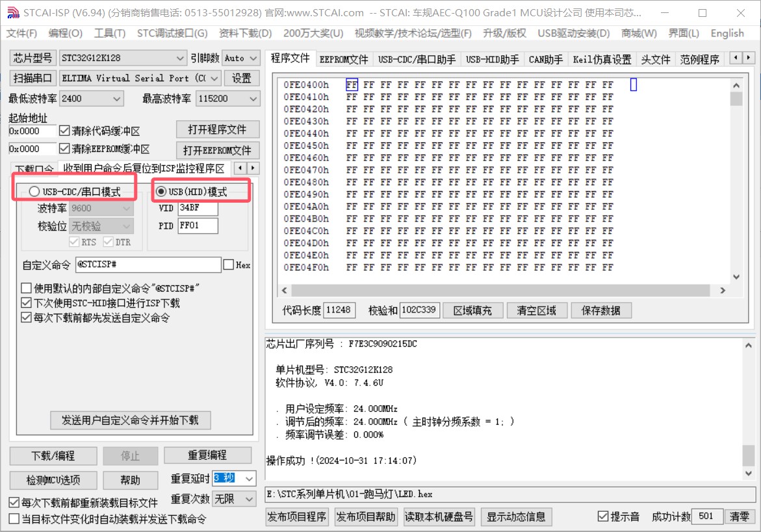The height and width of the screenshot is (532, 761).
Task: Click the log panel scrollbar up arrow
Action: coord(749,346)
